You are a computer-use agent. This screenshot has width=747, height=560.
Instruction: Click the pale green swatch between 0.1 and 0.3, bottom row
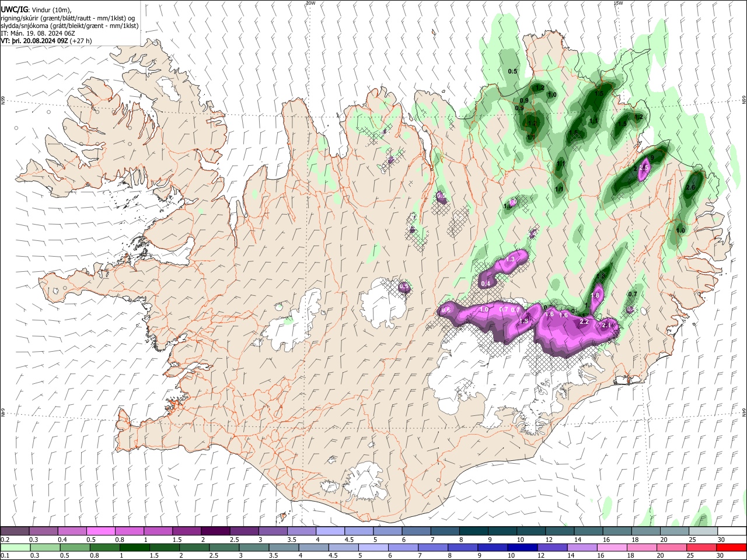15,547
